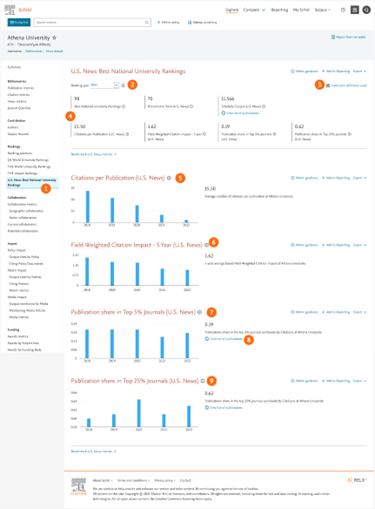The height and width of the screenshot is (509, 375).
Task: Click info icon beside Citations per Publication summary value 15.50
Action: pyautogui.click(x=127, y=134)
